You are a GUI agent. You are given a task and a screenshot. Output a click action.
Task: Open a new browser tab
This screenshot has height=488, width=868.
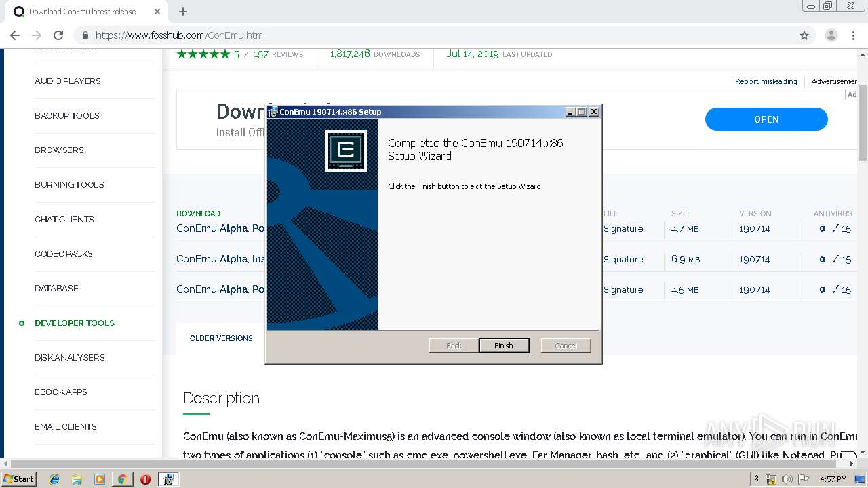(182, 12)
